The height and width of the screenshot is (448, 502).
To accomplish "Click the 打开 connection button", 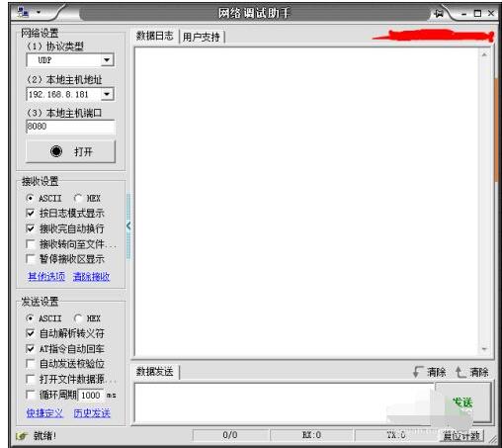I will (x=70, y=151).
